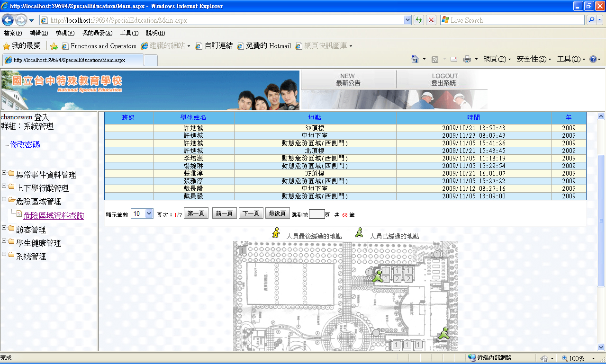Click the green person marker on map
The height and width of the screenshot is (364, 606).
pos(378,275)
